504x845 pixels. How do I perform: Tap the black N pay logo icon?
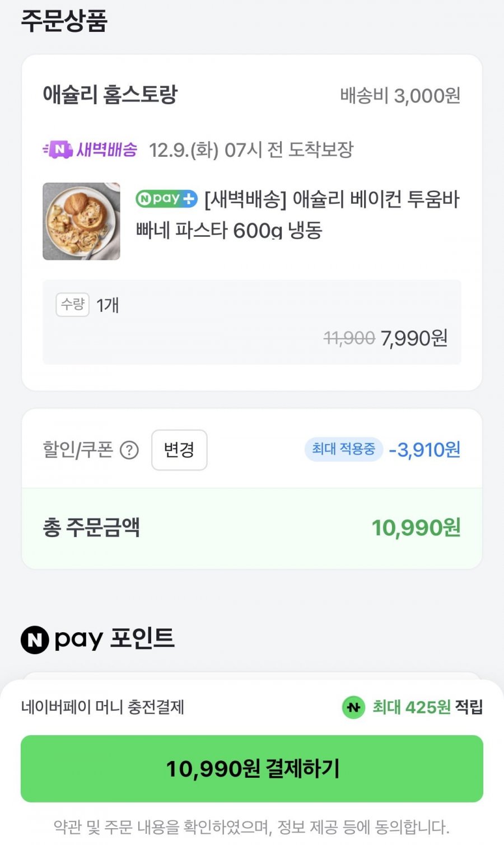35,640
